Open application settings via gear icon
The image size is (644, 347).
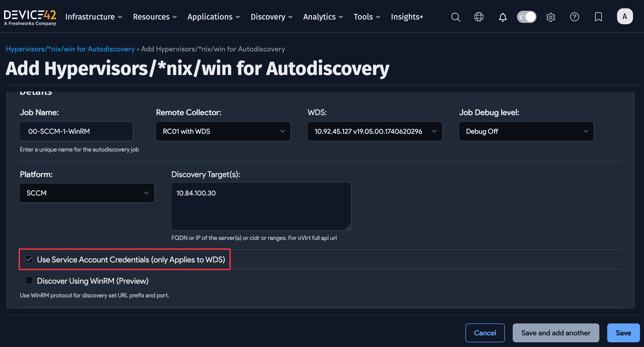[x=550, y=17]
